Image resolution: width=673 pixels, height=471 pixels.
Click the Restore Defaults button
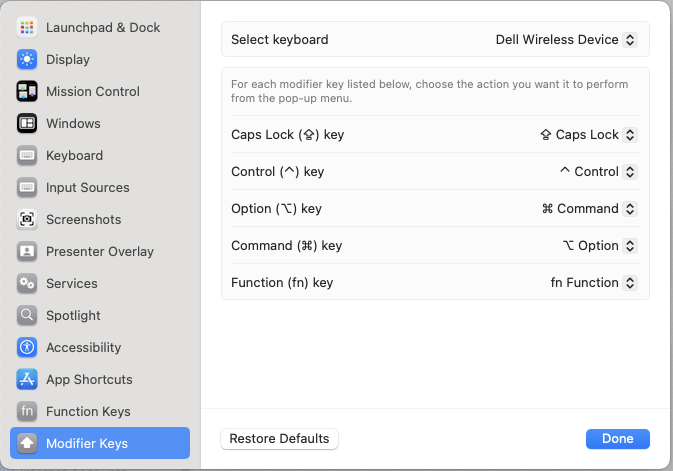pyautogui.click(x=279, y=438)
